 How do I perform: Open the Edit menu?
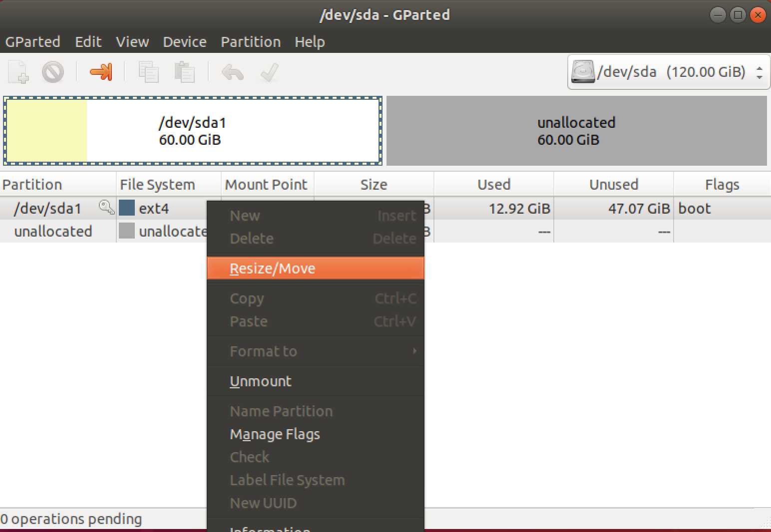coord(88,41)
